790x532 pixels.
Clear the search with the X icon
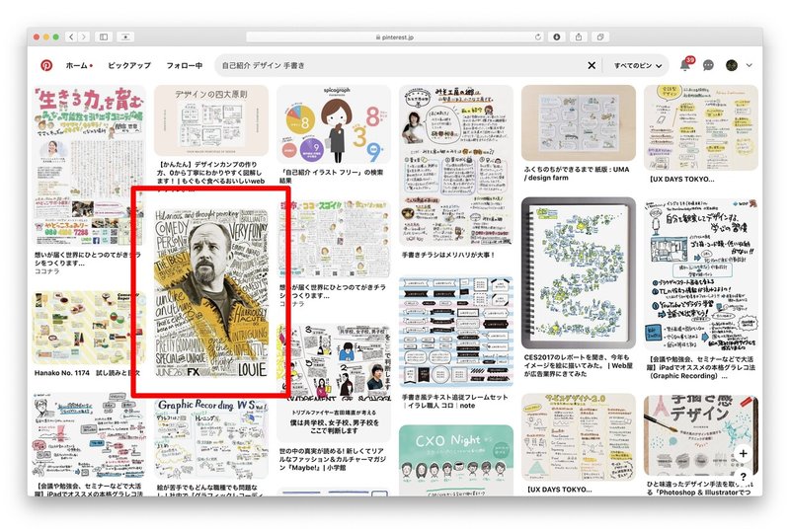[592, 65]
